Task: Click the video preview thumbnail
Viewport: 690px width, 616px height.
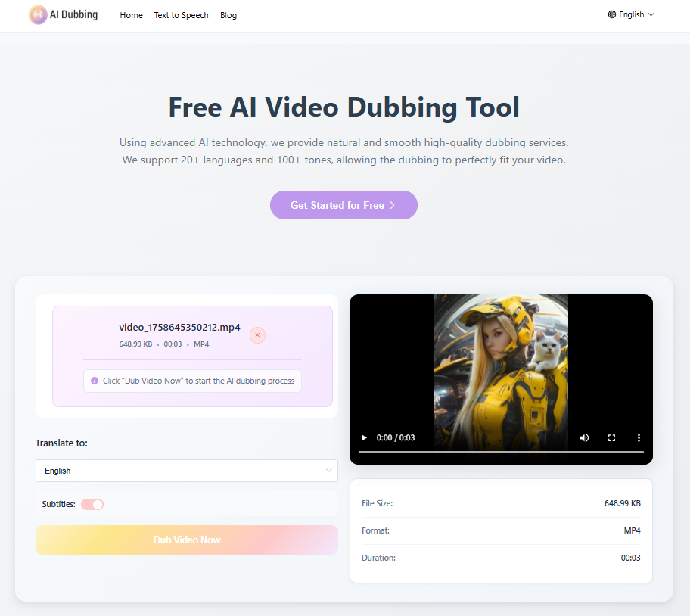Action: (x=500, y=363)
